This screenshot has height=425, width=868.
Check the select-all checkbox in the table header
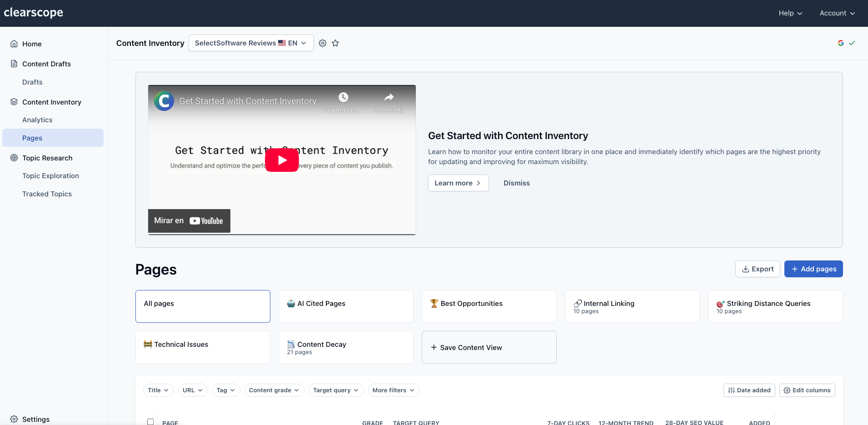pos(149,421)
